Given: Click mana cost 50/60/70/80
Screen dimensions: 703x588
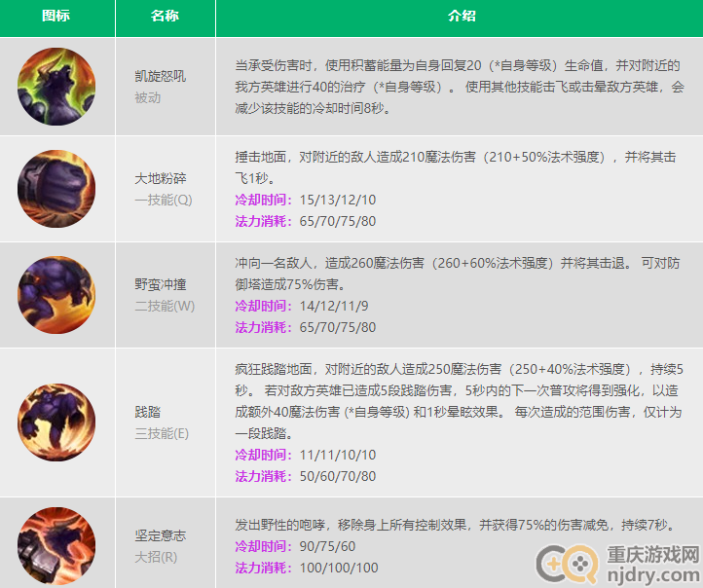Looking at the screenshot, I should tap(338, 476).
